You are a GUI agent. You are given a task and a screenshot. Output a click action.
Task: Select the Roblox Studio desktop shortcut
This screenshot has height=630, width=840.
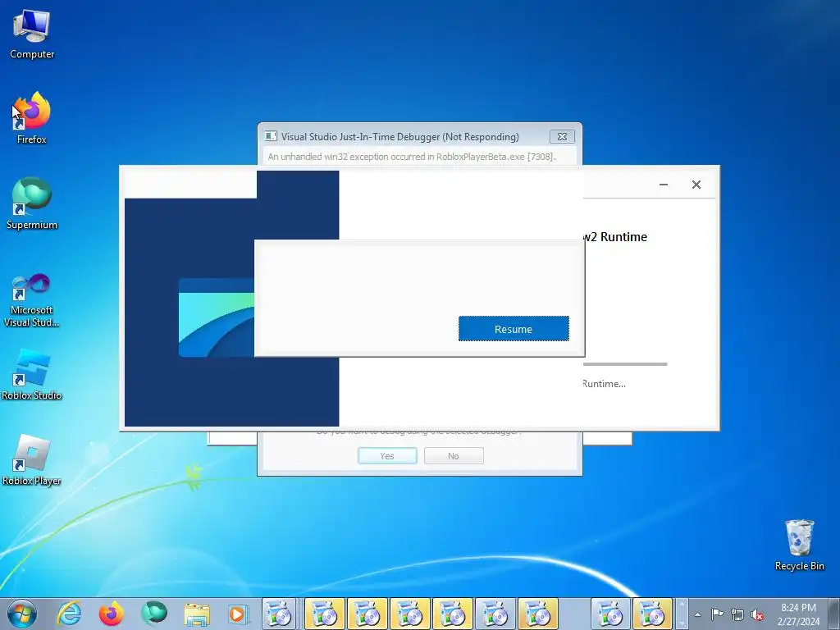[32, 374]
